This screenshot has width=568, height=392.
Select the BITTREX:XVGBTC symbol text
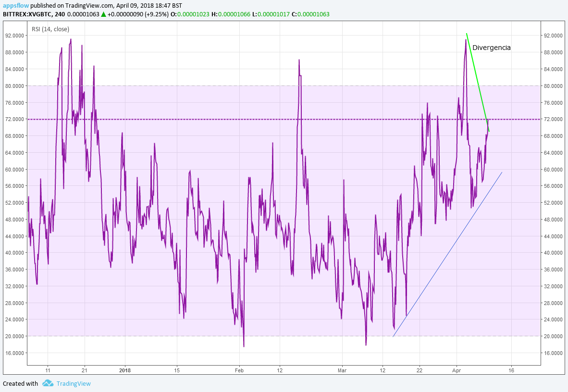pos(27,14)
